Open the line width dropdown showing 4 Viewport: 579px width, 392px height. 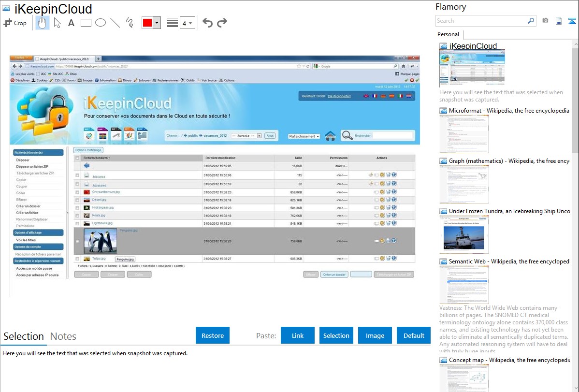pos(188,23)
